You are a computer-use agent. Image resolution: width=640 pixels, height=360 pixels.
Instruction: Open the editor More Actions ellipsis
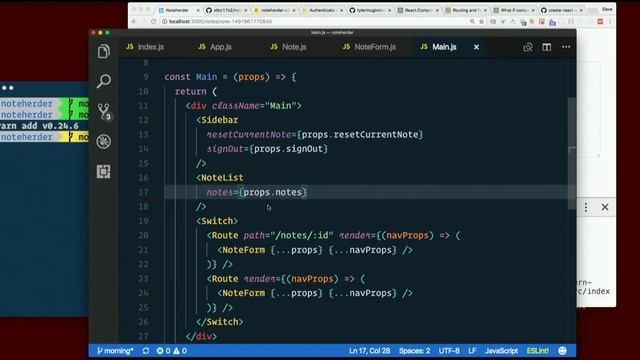pos(566,47)
